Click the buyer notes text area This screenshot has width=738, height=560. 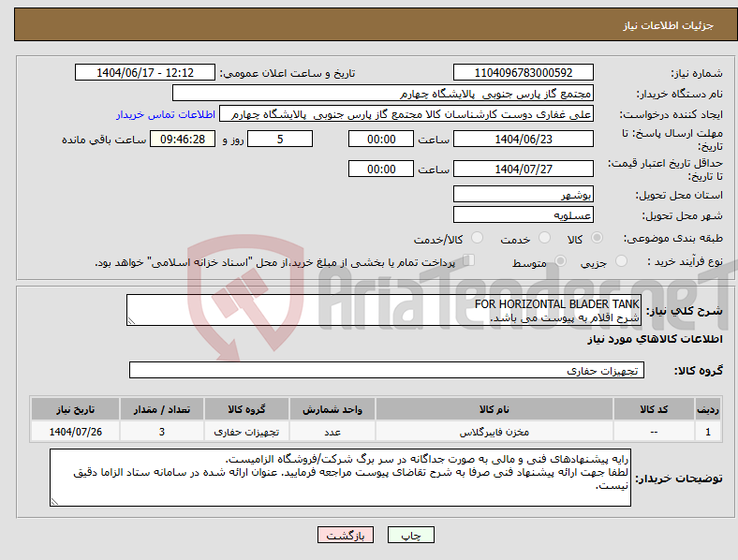click(340, 478)
